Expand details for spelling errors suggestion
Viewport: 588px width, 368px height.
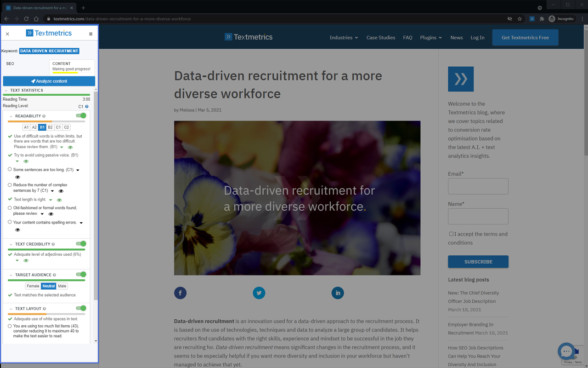pyautogui.click(x=81, y=223)
